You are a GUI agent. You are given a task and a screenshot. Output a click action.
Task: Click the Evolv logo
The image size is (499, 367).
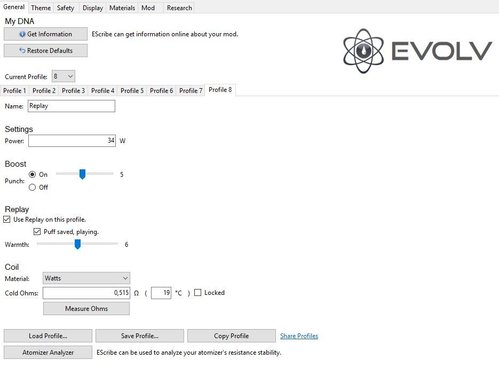click(417, 51)
